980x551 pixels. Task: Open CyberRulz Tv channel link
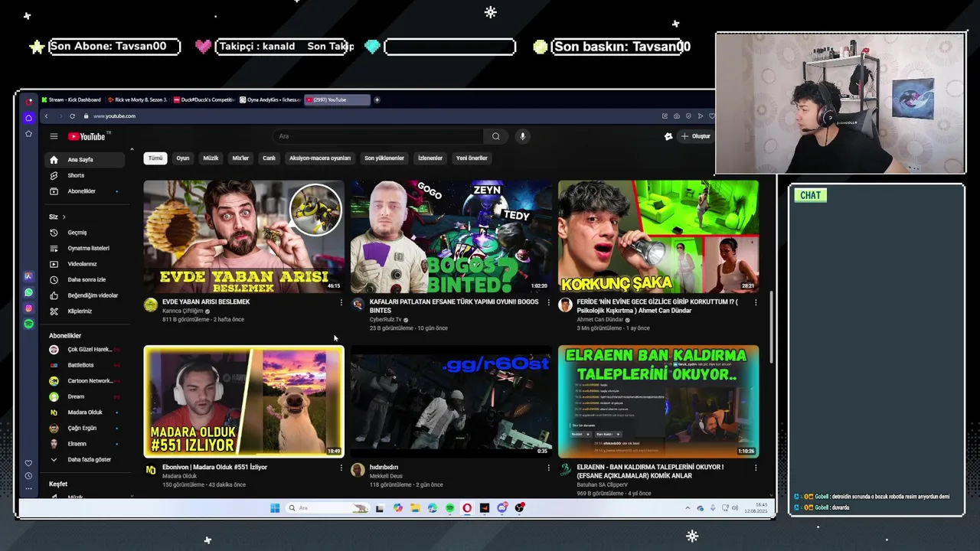point(385,320)
